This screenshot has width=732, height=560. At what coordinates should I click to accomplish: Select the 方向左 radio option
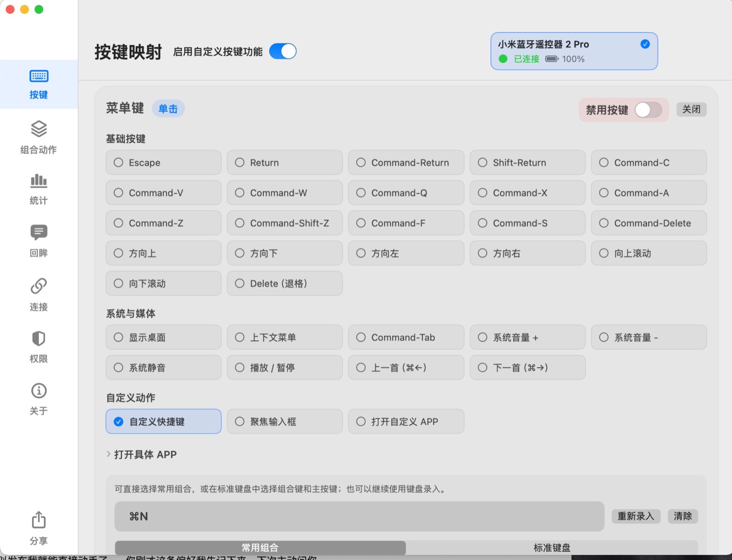pyautogui.click(x=406, y=253)
